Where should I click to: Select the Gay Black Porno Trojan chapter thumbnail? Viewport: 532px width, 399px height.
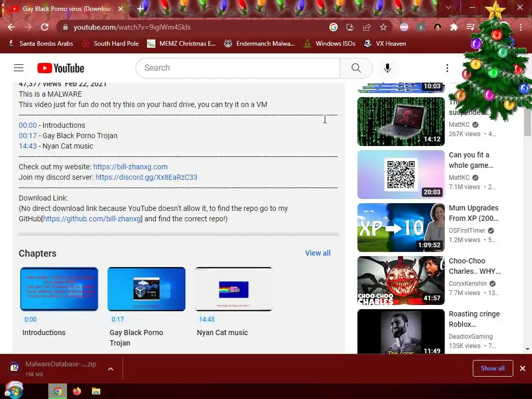tap(147, 289)
